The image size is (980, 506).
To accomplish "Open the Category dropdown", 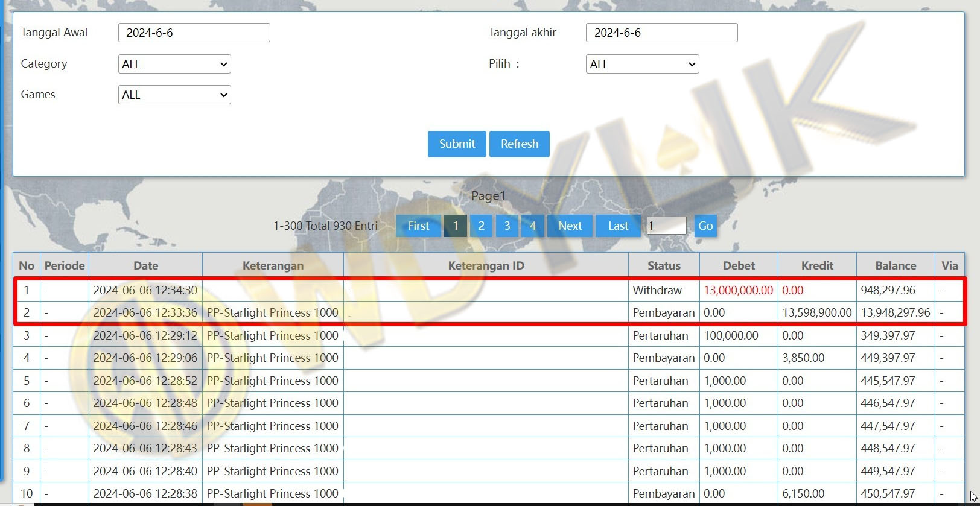I will 174,64.
